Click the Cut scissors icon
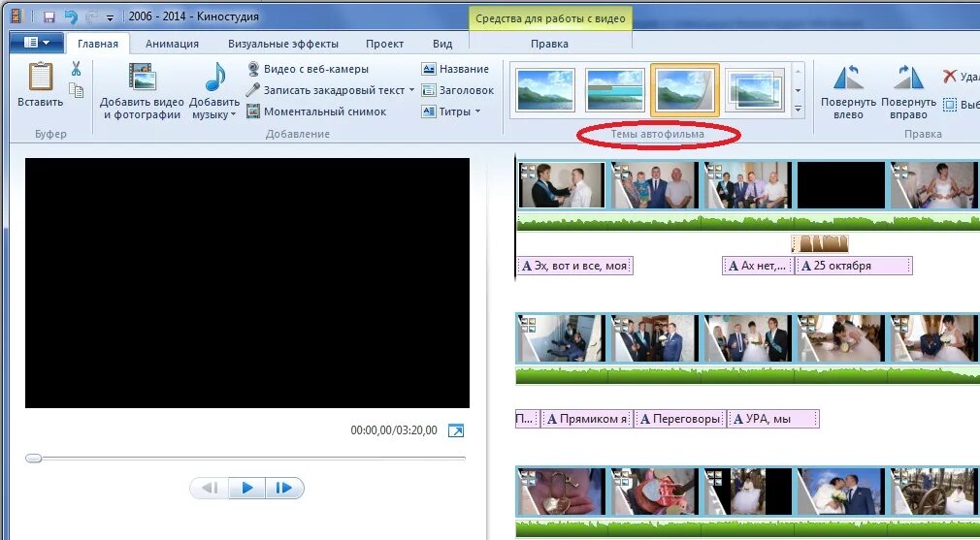This screenshot has height=540, width=980. tap(77, 68)
